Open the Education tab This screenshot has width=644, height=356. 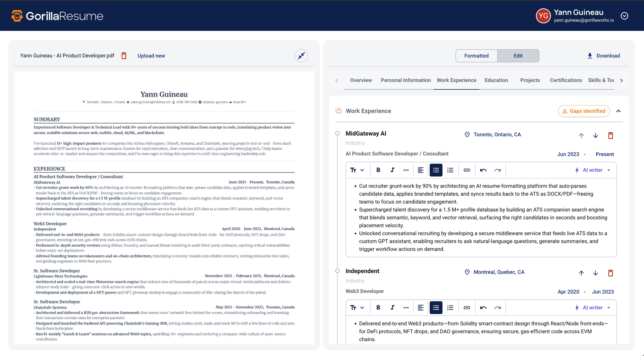(x=496, y=80)
